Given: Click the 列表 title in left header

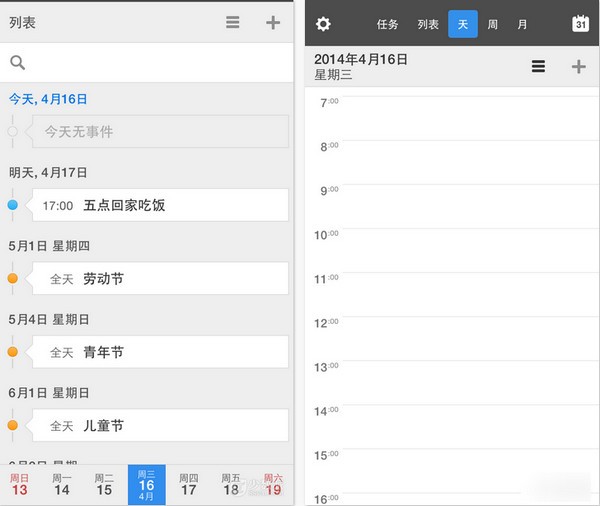Looking at the screenshot, I should click(x=22, y=23).
